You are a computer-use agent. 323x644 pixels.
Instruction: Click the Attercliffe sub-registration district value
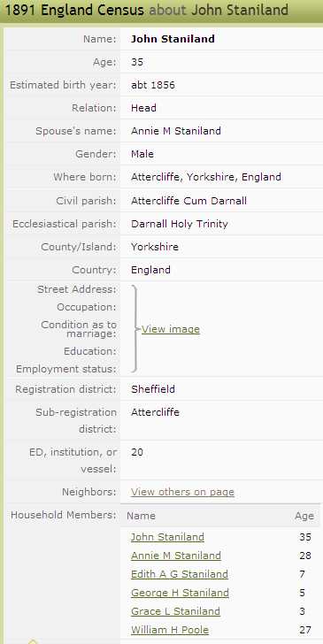click(x=156, y=412)
